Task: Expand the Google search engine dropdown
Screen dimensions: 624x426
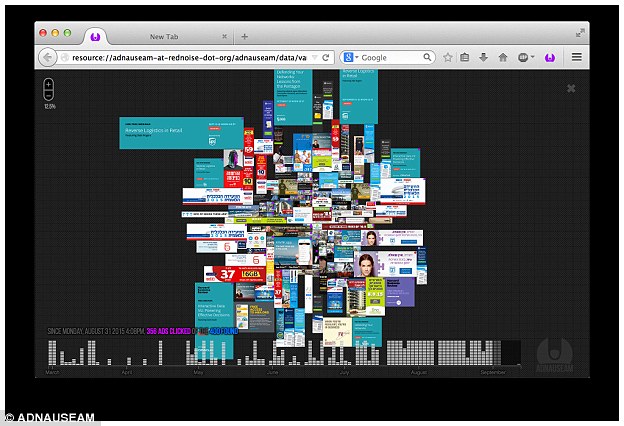Action: pos(350,58)
